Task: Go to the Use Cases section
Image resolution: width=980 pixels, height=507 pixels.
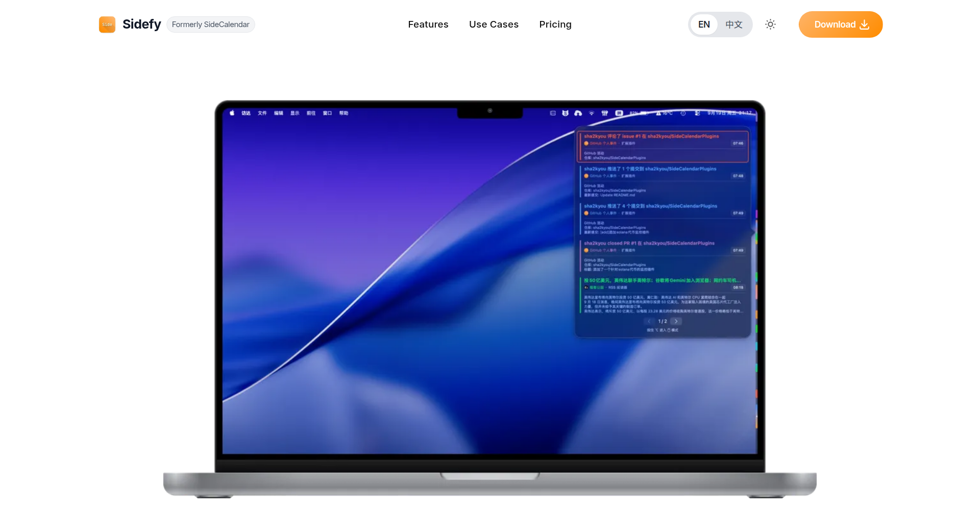Action: (494, 25)
